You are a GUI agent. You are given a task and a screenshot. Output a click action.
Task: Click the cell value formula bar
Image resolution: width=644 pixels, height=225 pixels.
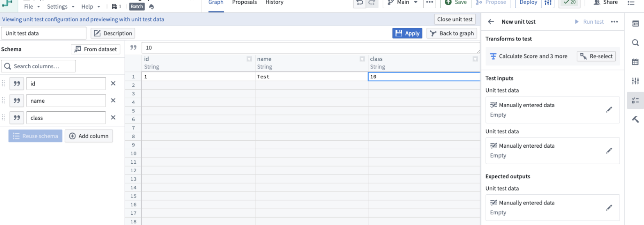311,47
